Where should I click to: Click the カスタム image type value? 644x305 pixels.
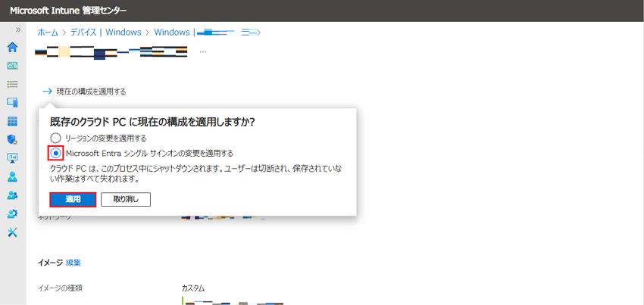tap(193, 288)
